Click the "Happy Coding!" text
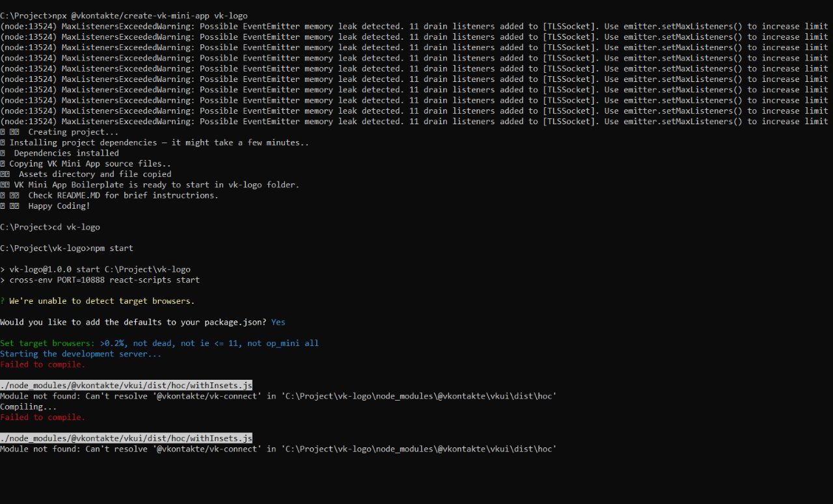This screenshot has height=504, width=833. (x=59, y=206)
